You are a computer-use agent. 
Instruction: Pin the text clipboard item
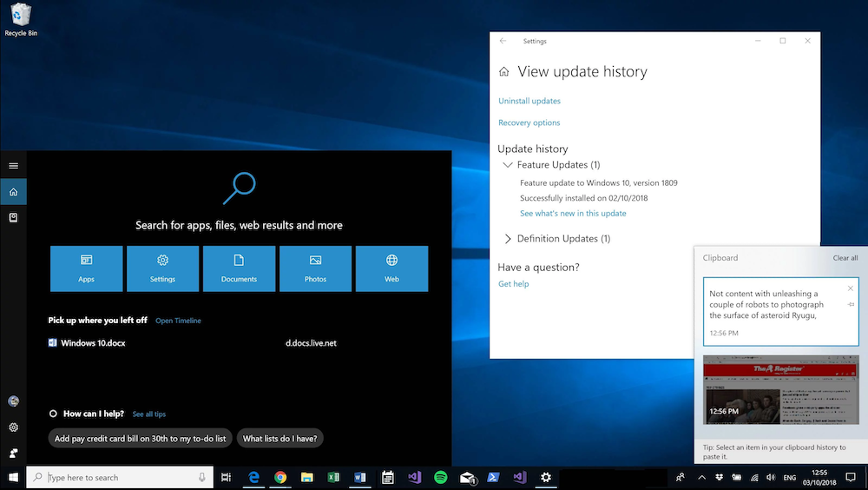(851, 304)
